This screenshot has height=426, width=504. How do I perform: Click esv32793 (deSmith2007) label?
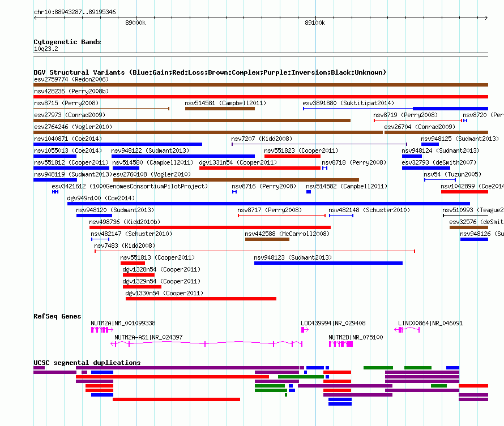[x=439, y=162]
